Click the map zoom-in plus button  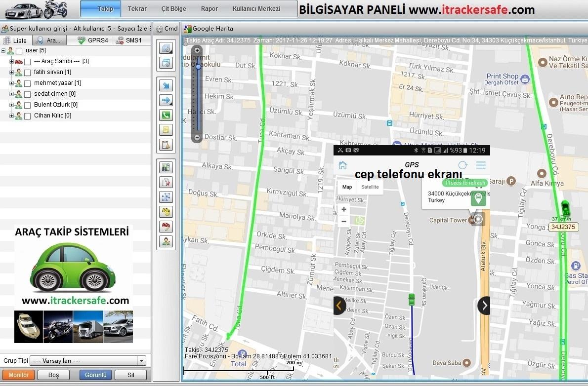click(x=197, y=50)
